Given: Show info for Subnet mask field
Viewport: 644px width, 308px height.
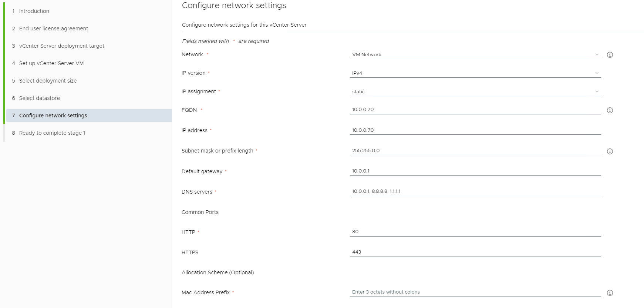Looking at the screenshot, I should [610, 151].
